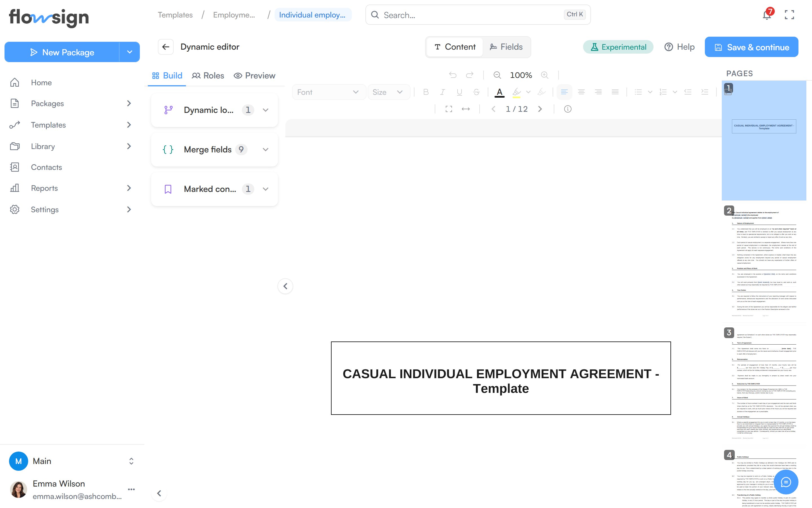Open document info icon

pos(568,109)
